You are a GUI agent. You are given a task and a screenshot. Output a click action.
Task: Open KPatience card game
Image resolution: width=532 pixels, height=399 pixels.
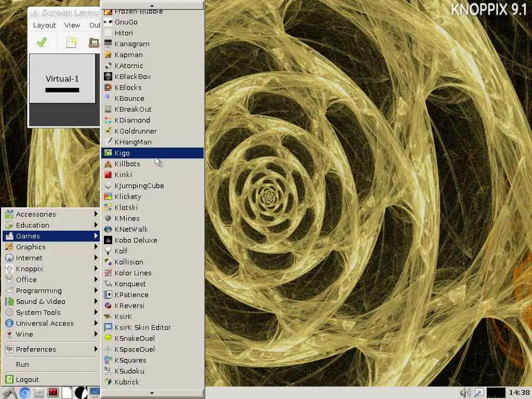coord(152,295)
